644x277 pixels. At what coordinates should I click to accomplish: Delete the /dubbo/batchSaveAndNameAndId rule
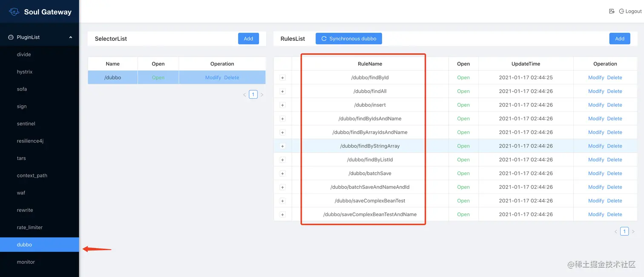(615, 187)
